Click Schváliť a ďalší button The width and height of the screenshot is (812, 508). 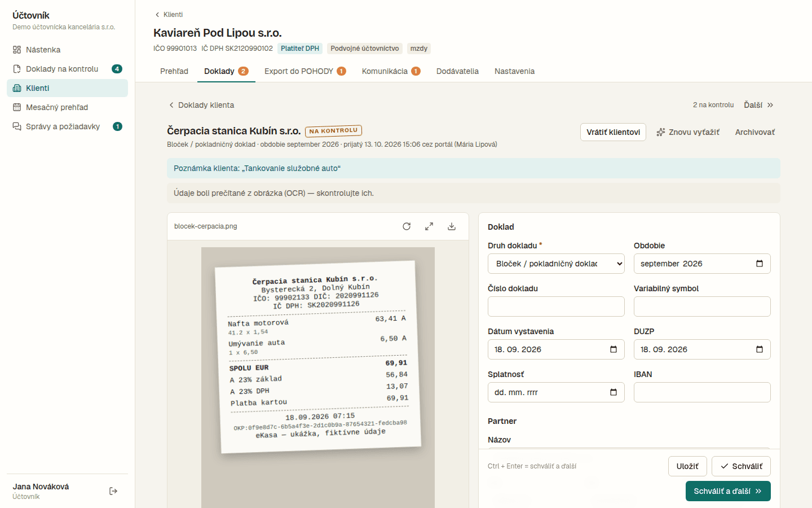(728, 491)
